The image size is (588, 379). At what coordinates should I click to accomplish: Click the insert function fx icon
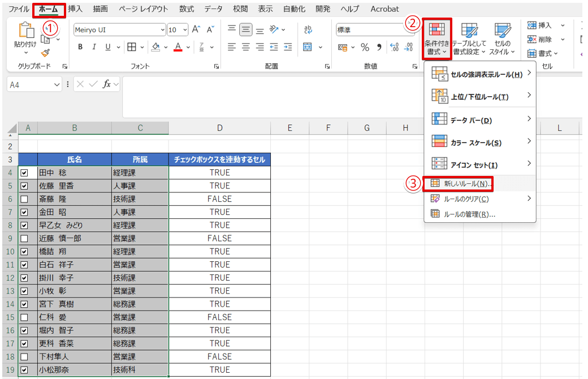click(x=107, y=84)
